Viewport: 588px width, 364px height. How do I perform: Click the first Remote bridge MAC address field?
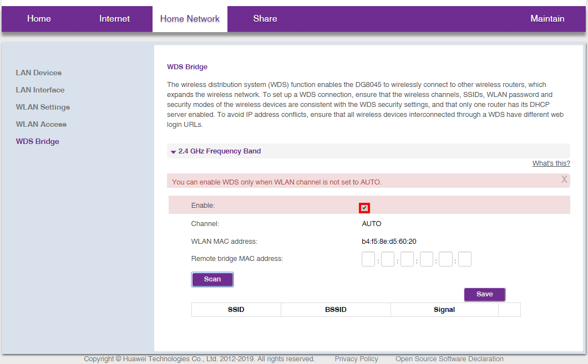(368, 259)
